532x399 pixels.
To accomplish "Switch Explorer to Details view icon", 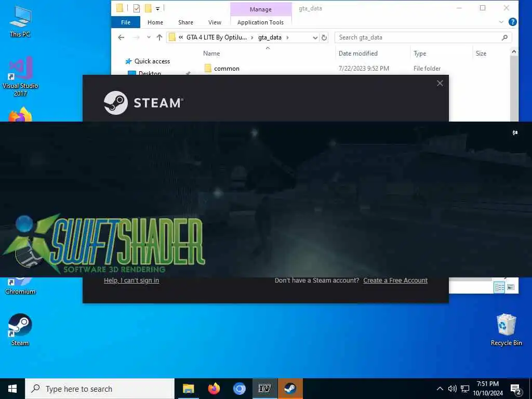I will 499,287.
